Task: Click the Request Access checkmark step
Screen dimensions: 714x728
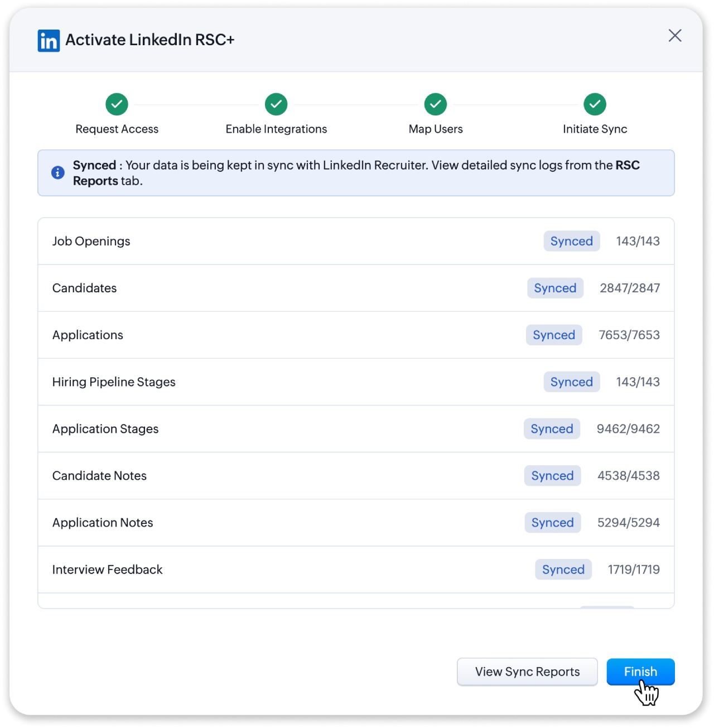Action: coord(117,104)
